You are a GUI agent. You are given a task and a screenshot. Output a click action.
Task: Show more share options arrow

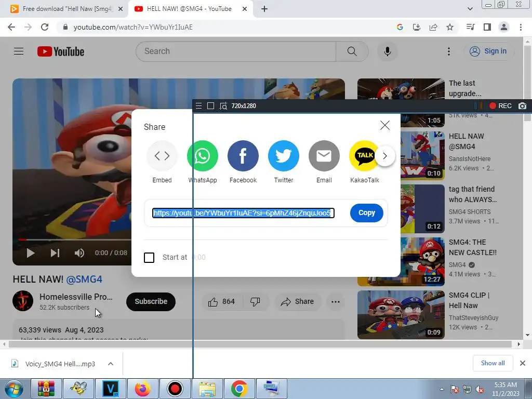tap(385, 156)
